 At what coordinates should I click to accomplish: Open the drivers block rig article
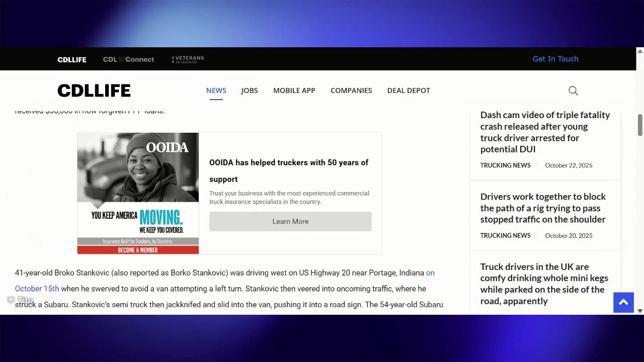pos(543,208)
